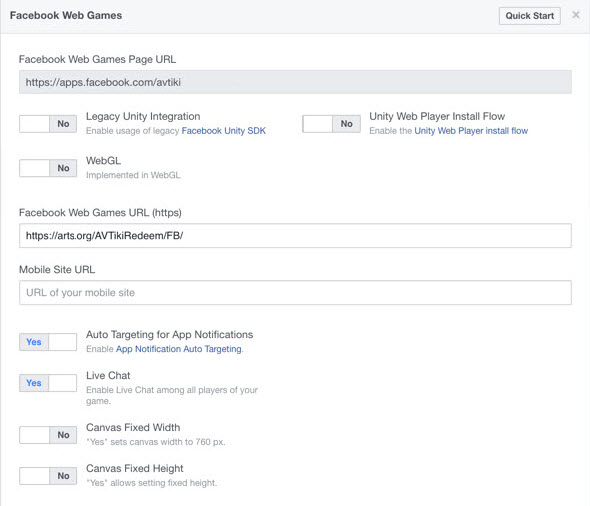Close the Facebook Web Games panel
Screen dimensions: 590x506
pyautogui.click(x=576, y=15)
